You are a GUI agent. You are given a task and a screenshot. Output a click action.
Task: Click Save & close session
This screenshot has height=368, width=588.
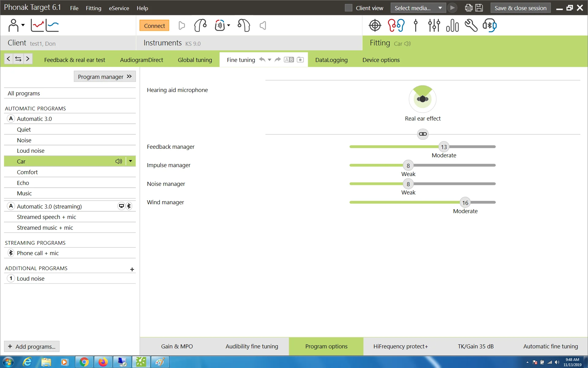pos(520,8)
